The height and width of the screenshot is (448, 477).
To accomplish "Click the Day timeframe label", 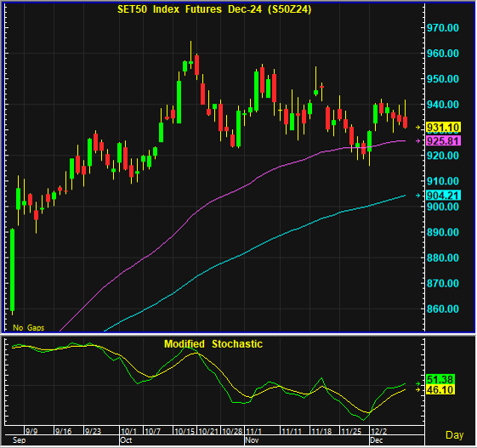I will pos(455,435).
